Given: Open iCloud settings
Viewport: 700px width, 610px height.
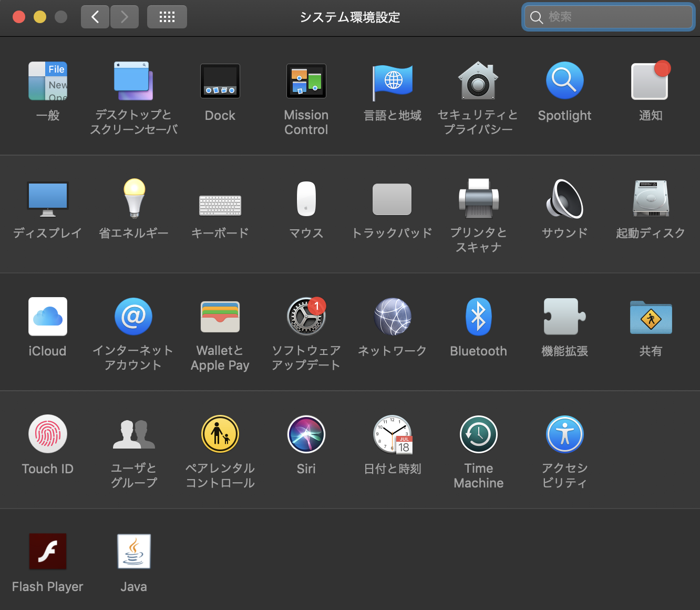Looking at the screenshot, I should [x=47, y=317].
